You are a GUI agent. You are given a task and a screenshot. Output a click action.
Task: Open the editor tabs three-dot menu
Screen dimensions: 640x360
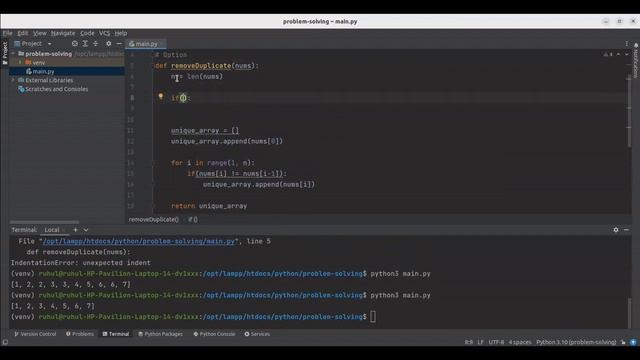click(x=627, y=44)
